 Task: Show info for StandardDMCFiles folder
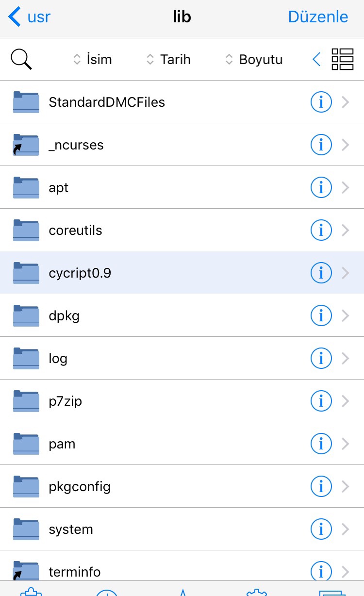tap(321, 102)
